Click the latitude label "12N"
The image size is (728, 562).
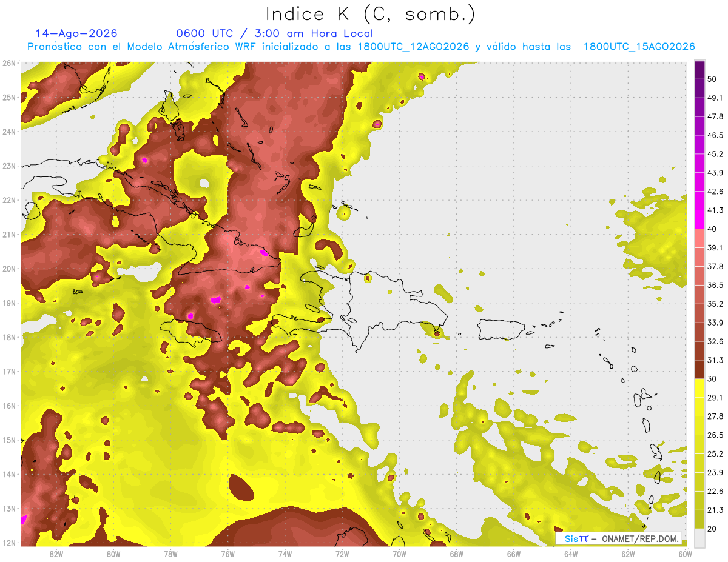pyautogui.click(x=8, y=543)
